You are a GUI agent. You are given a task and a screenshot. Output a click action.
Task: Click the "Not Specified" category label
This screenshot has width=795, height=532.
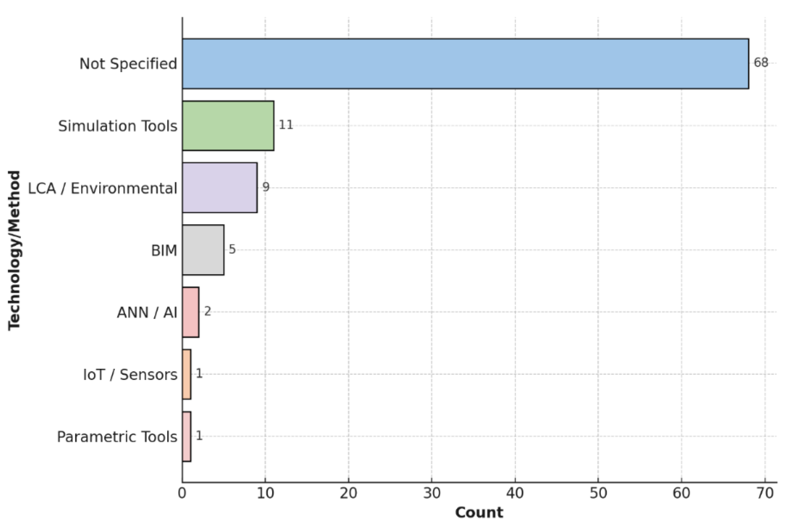[x=128, y=64]
